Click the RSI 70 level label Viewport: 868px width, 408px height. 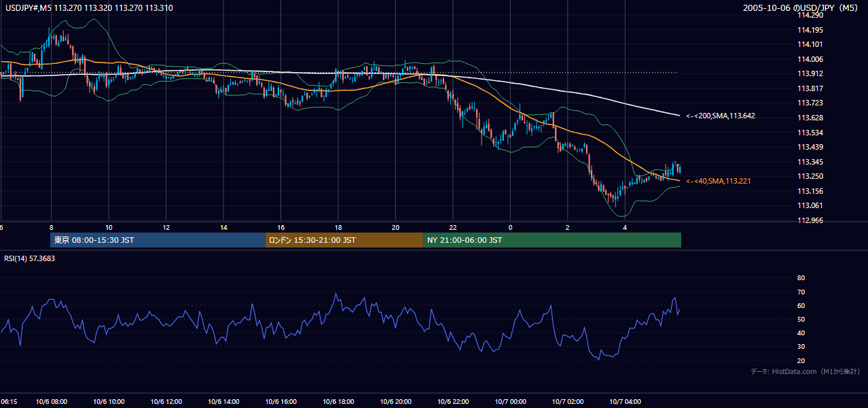pyautogui.click(x=801, y=292)
